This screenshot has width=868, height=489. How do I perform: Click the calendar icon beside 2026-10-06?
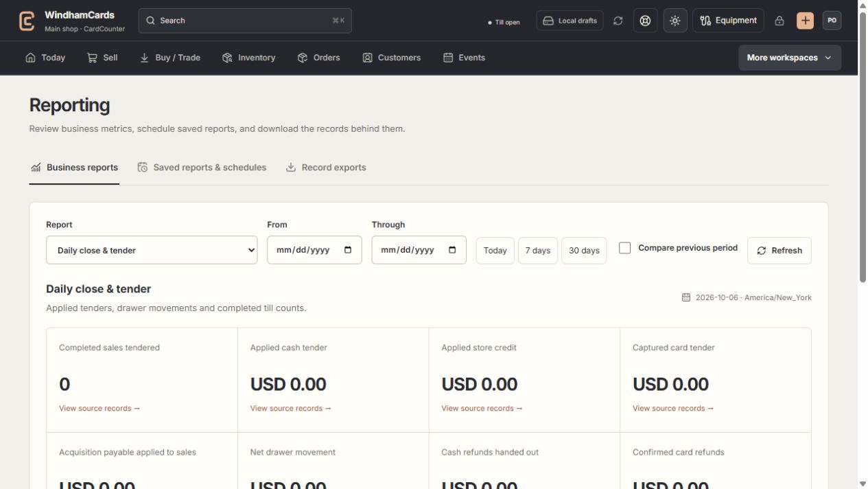(686, 297)
